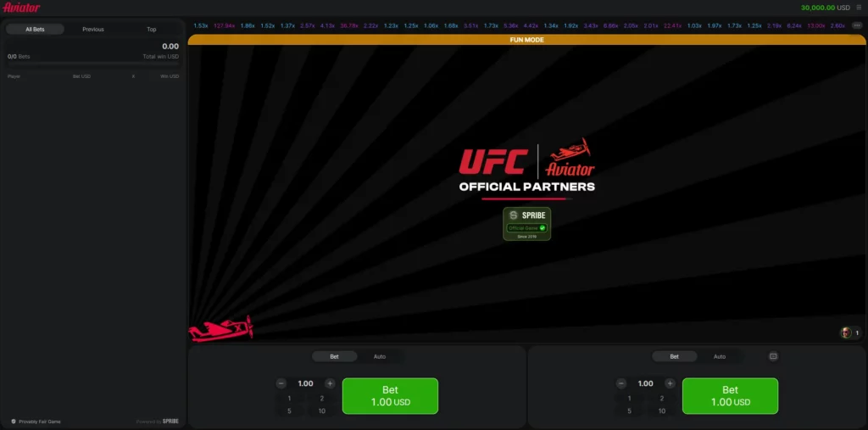Open the Provably Fair Game shield info
The width and height of the screenshot is (868, 430).
36,422
